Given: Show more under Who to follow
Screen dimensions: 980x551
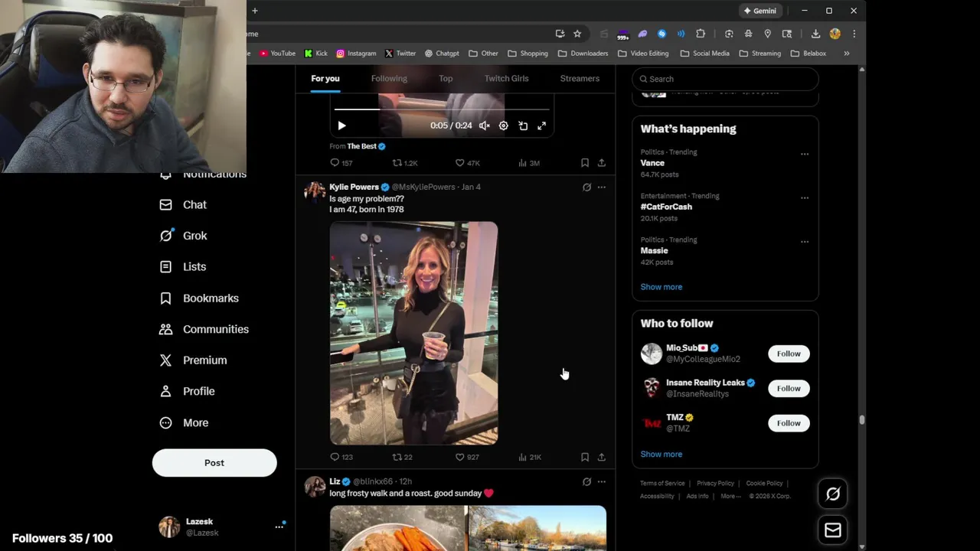Looking at the screenshot, I should point(661,455).
